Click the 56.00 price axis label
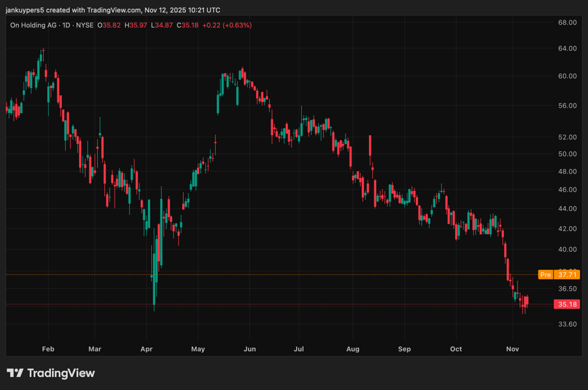This screenshot has height=390, width=588. point(567,106)
